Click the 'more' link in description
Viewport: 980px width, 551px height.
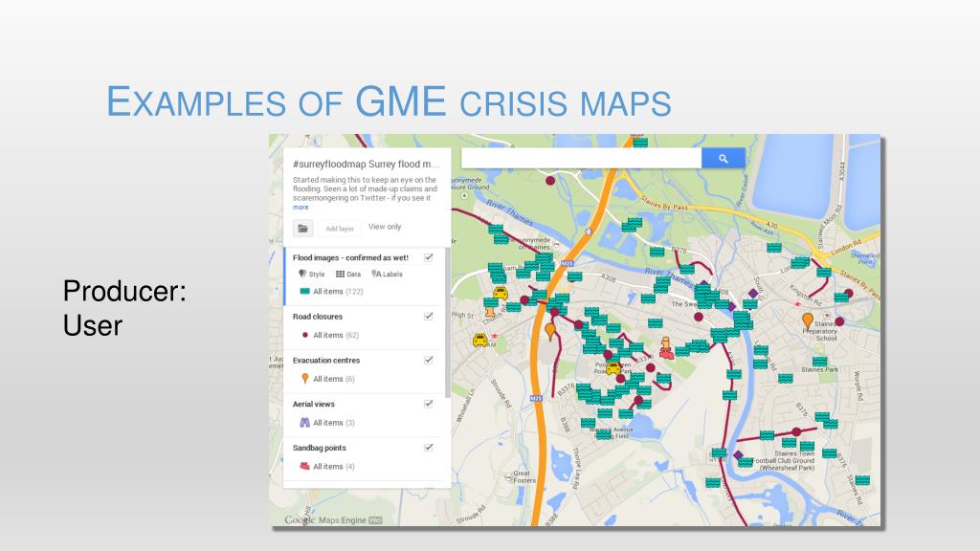[x=301, y=207]
